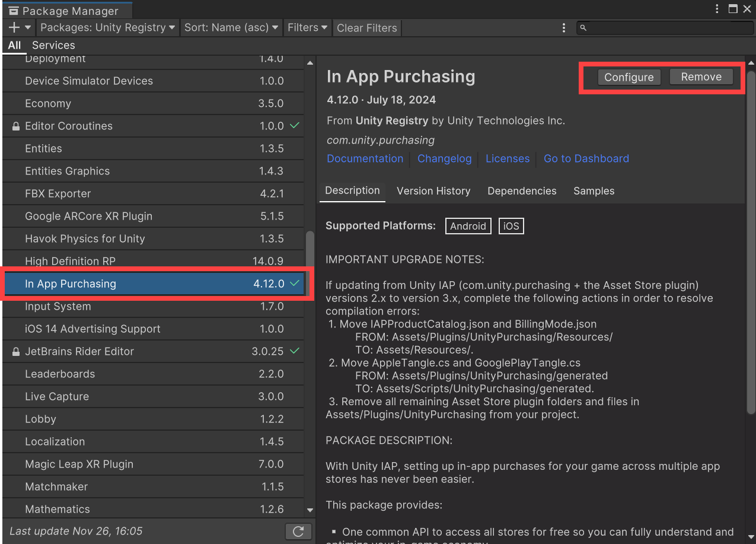Click the refresh package list icon
The height and width of the screenshot is (544, 756).
[298, 532]
